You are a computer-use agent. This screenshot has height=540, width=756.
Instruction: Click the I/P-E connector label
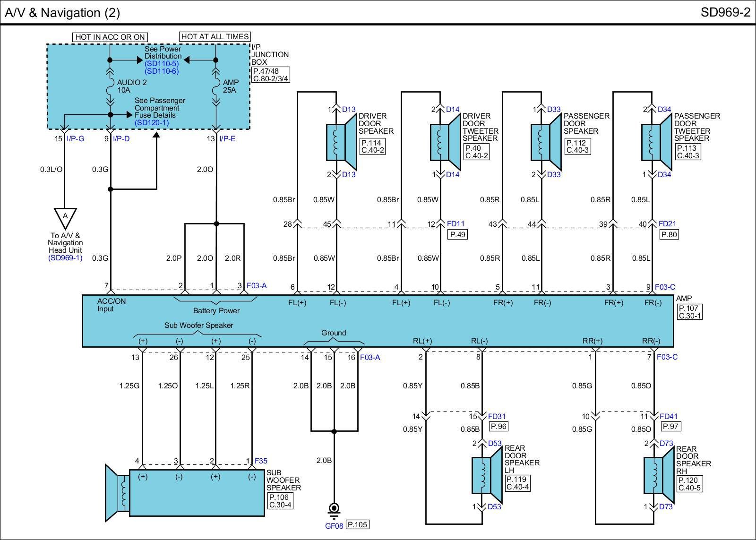[x=227, y=139]
